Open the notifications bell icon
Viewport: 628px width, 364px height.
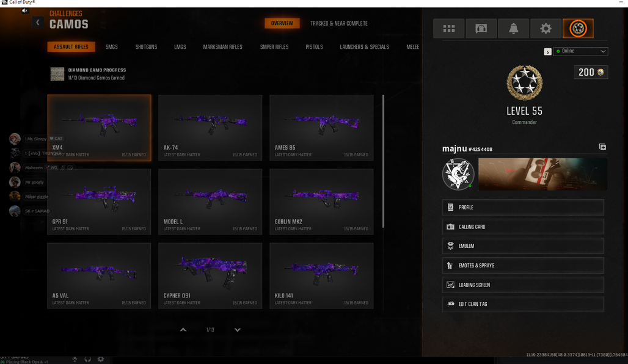[513, 29]
